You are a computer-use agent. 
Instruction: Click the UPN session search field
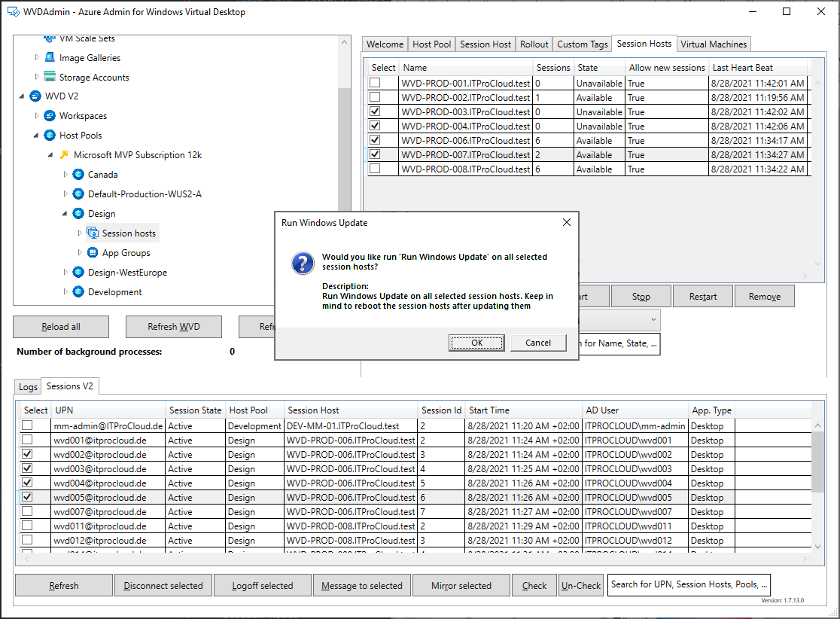coord(689,584)
